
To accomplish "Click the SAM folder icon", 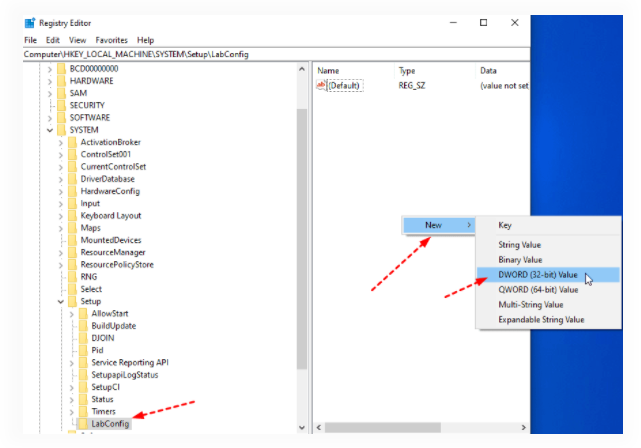I will coord(61,93).
